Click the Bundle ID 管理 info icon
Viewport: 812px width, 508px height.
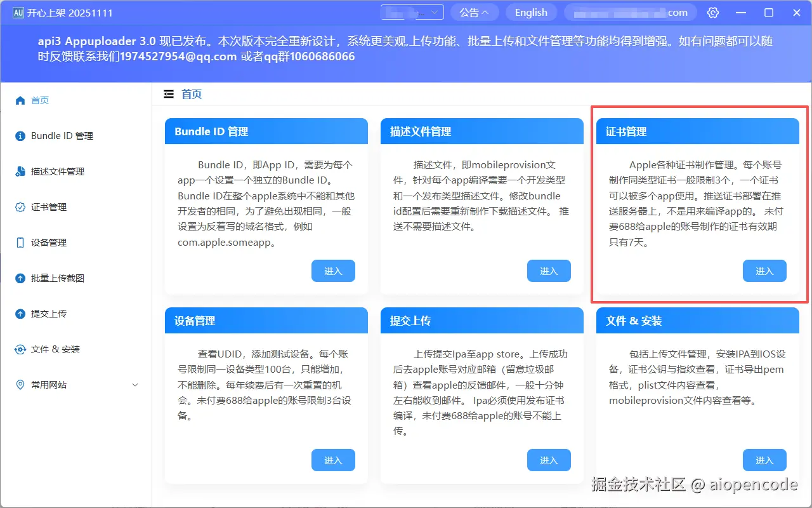(19, 135)
